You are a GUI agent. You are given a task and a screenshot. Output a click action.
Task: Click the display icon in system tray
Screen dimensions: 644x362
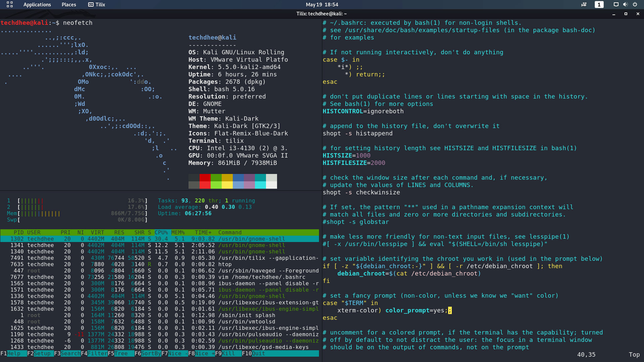[616, 5]
